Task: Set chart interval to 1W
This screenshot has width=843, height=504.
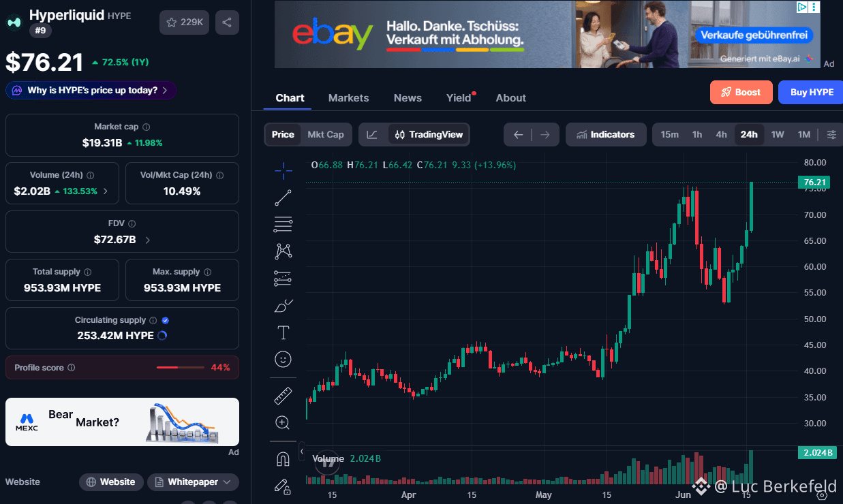Action: 778,134
